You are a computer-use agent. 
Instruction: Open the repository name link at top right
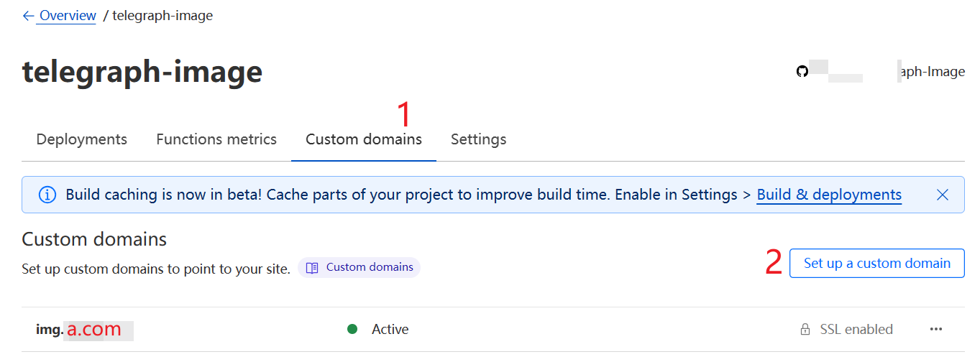pos(932,72)
